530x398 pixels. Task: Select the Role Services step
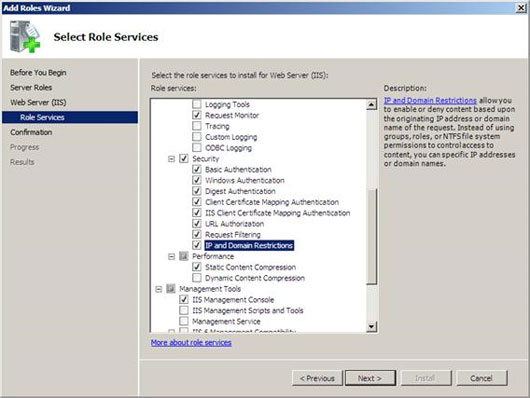point(70,117)
